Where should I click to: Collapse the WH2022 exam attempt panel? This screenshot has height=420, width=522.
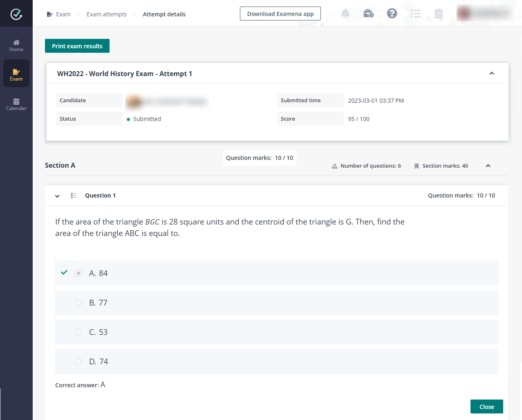(x=491, y=74)
